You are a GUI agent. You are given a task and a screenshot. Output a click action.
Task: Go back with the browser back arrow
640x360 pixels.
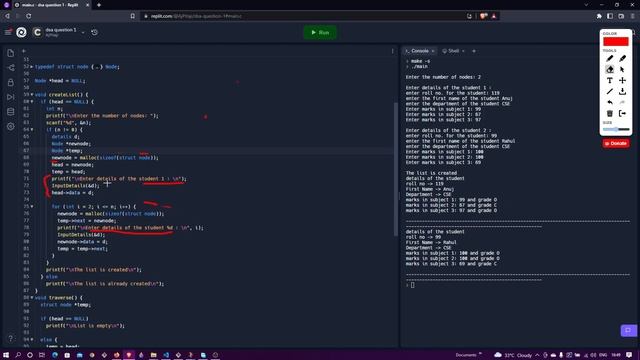tap(7, 16)
